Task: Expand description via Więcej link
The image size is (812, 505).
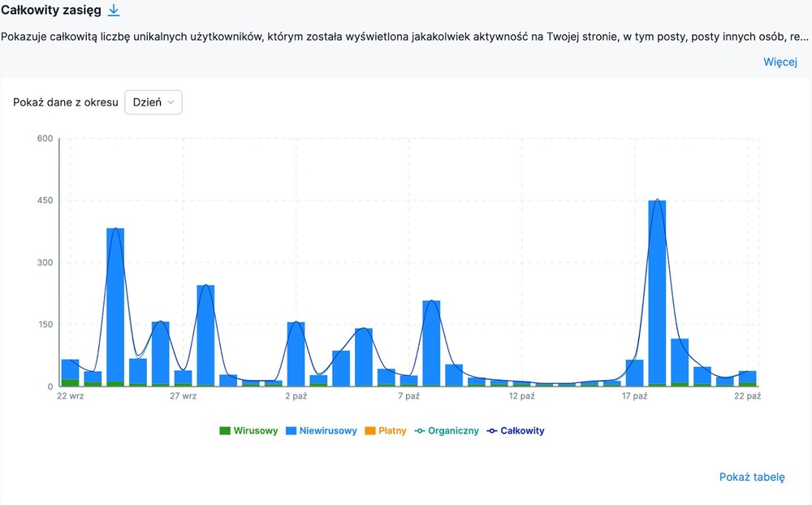Action: click(780, 62)
